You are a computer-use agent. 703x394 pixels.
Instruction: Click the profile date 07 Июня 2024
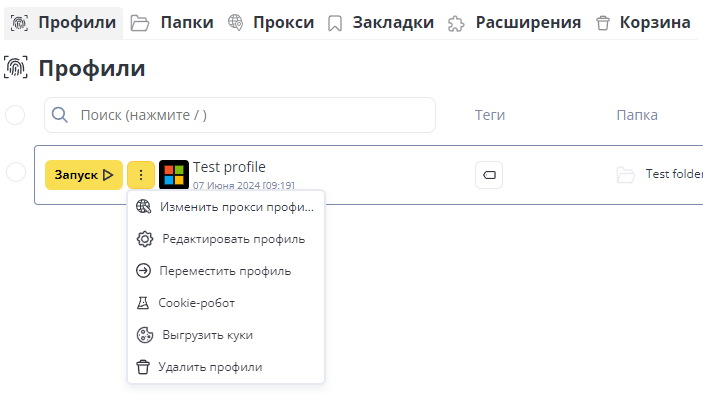point(244,185)
